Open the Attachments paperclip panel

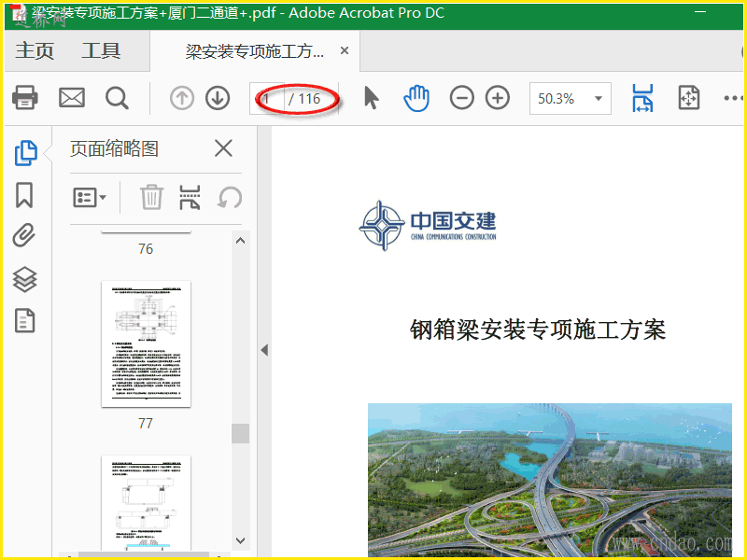click(24, 235)
